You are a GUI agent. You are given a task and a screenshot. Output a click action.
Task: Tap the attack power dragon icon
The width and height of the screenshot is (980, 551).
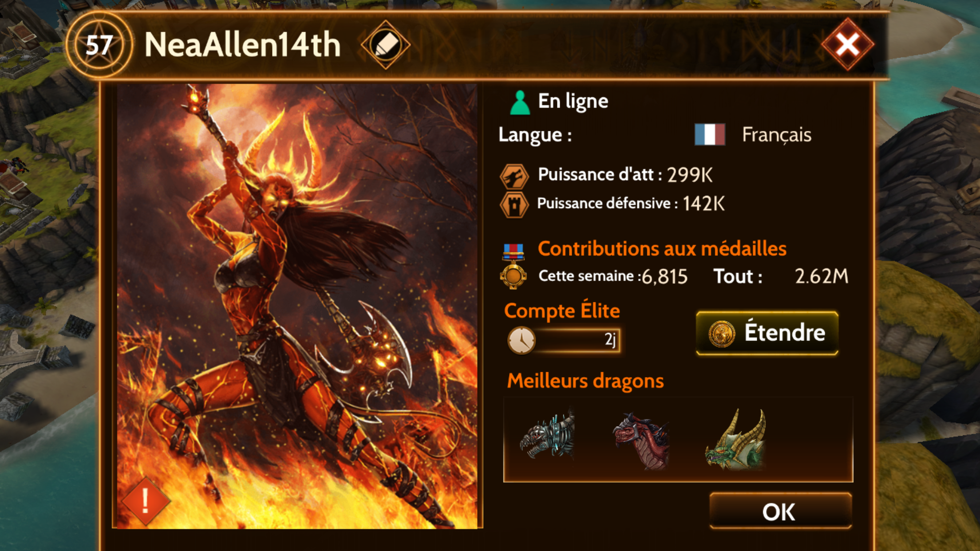point(514,176)
